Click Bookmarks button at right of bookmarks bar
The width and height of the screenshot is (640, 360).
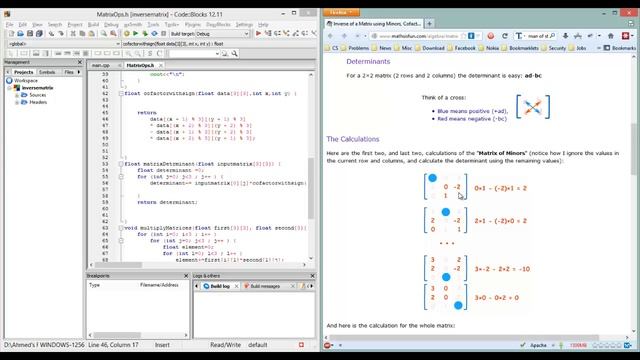[620, 48]
